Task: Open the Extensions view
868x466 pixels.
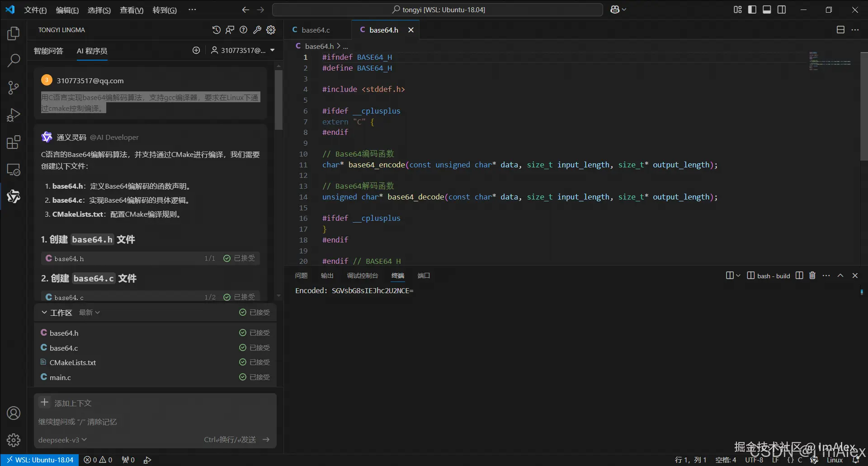Action: pyautogui.click(x=14, y=143)
